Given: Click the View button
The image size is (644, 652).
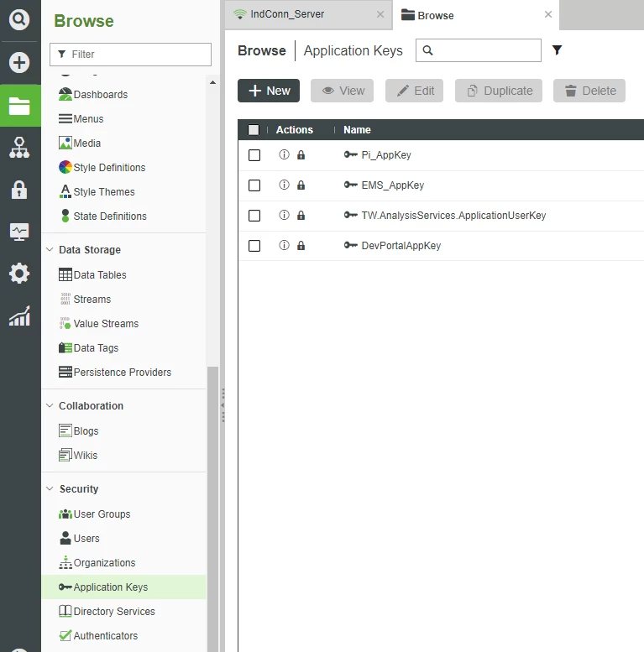Looking at the screenshot, I should tap(342, 91).
